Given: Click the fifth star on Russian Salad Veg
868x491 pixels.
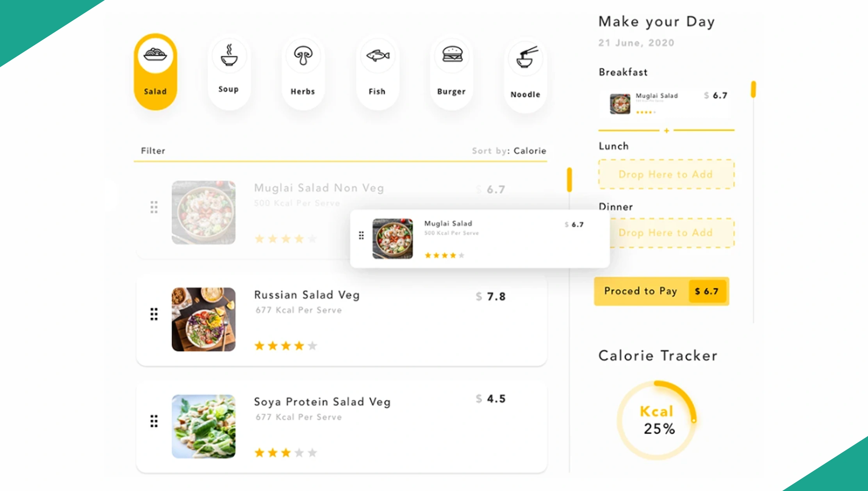Looking at the screenshot, I should coord(312,346).
